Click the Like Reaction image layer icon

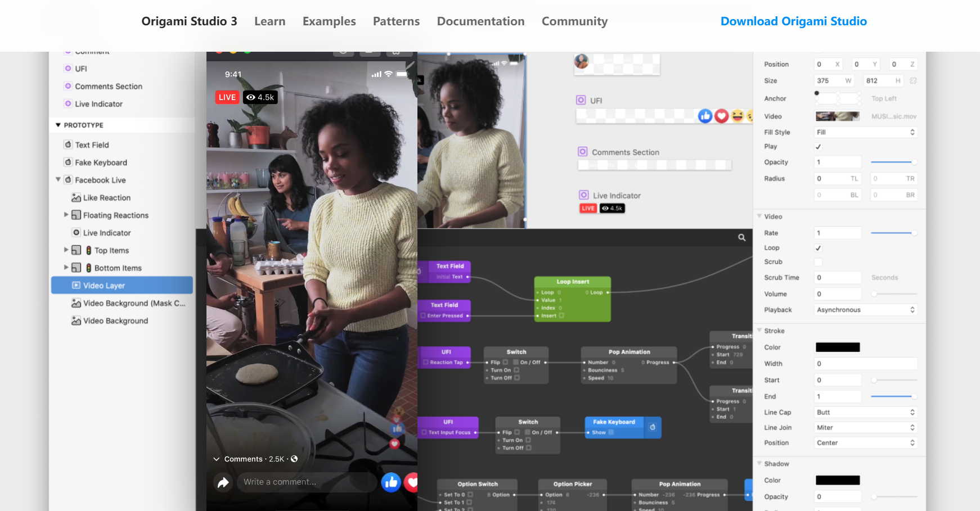point(76,198)
